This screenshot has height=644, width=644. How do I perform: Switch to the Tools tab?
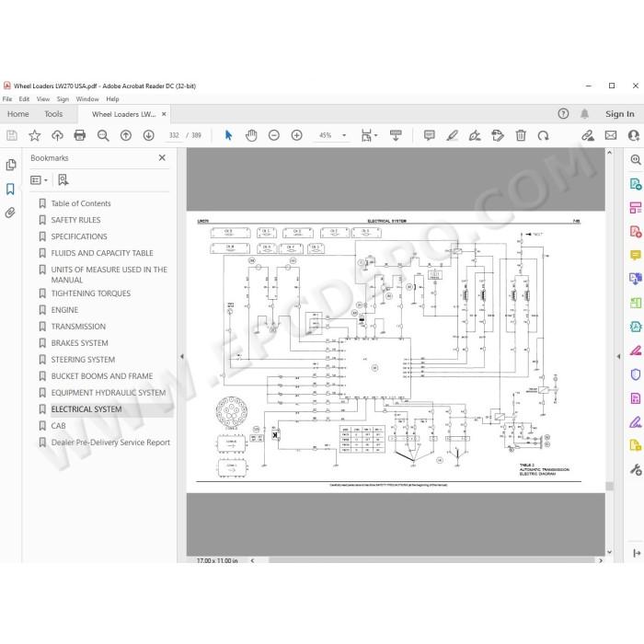pyautogui.click(x=53, y=114)
